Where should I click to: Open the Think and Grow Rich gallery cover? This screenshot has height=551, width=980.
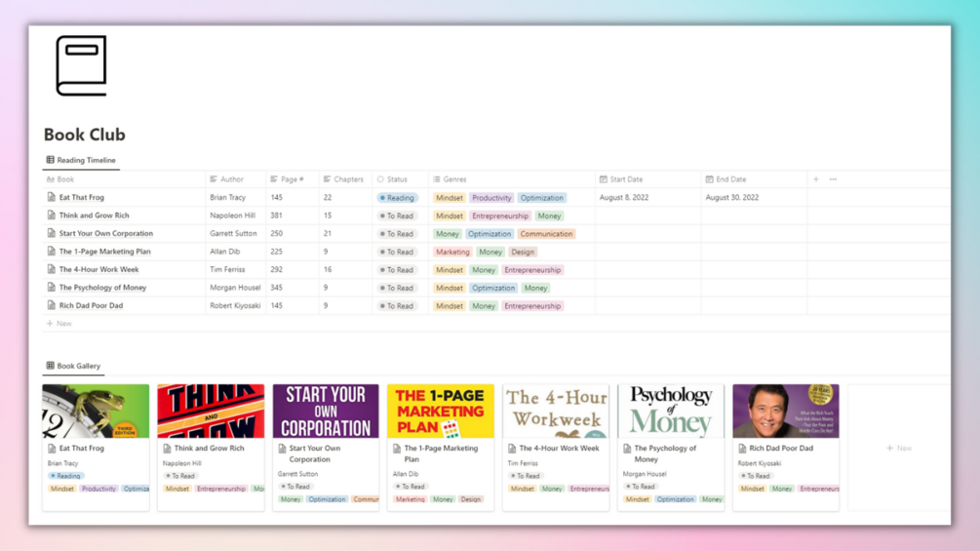(211, 412)
